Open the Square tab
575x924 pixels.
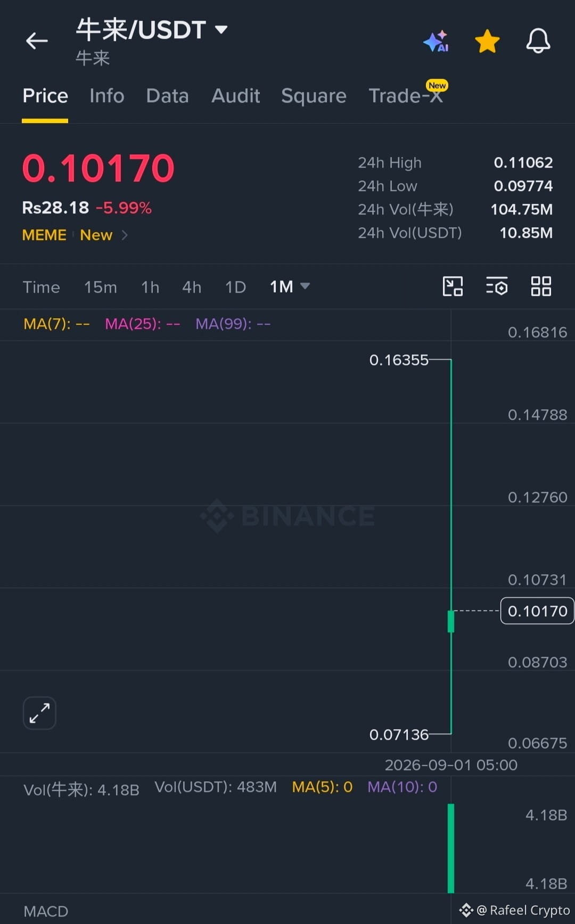314,96
